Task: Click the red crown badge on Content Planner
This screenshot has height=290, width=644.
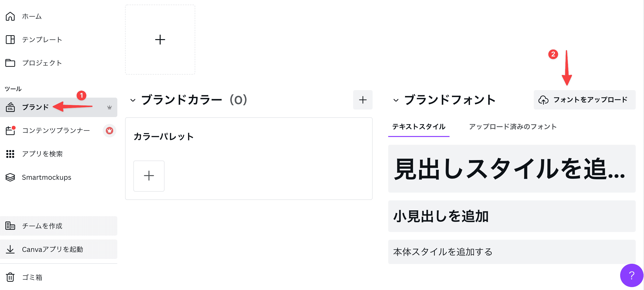Action: click(x=109, y=130)
